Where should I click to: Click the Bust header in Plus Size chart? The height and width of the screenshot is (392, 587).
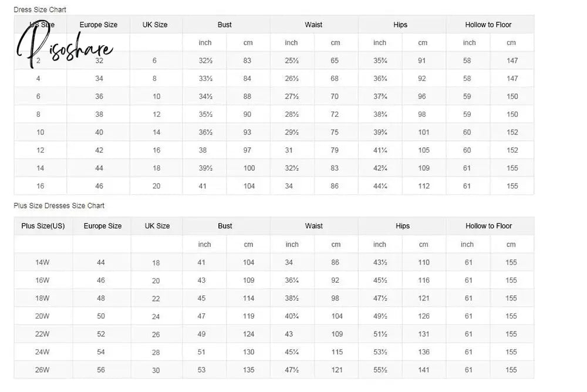tap(225, 226)
